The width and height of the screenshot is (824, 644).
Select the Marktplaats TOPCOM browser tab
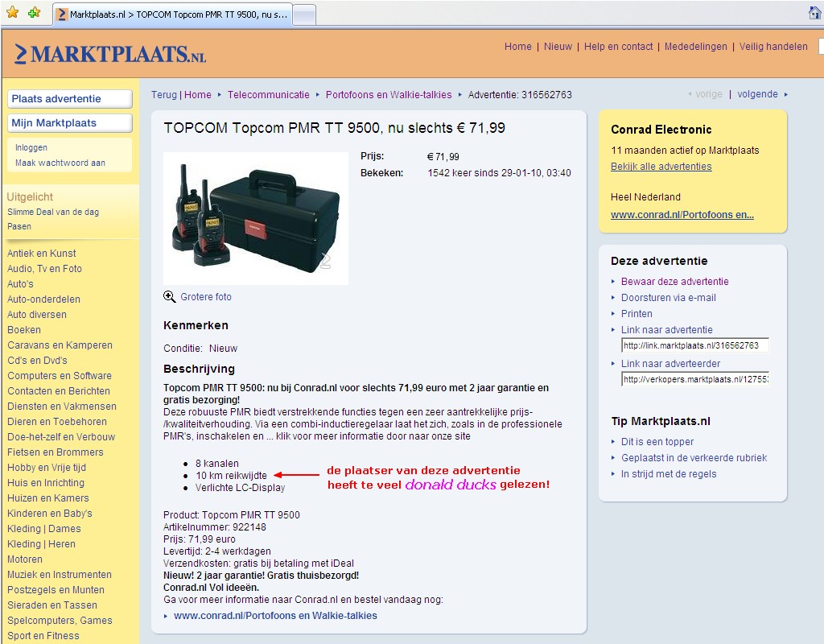coord(172,14)
